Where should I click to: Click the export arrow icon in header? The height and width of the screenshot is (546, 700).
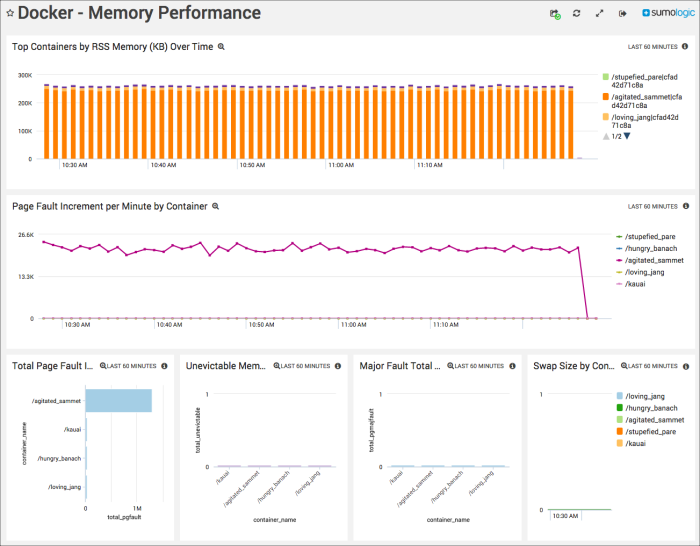622,14
